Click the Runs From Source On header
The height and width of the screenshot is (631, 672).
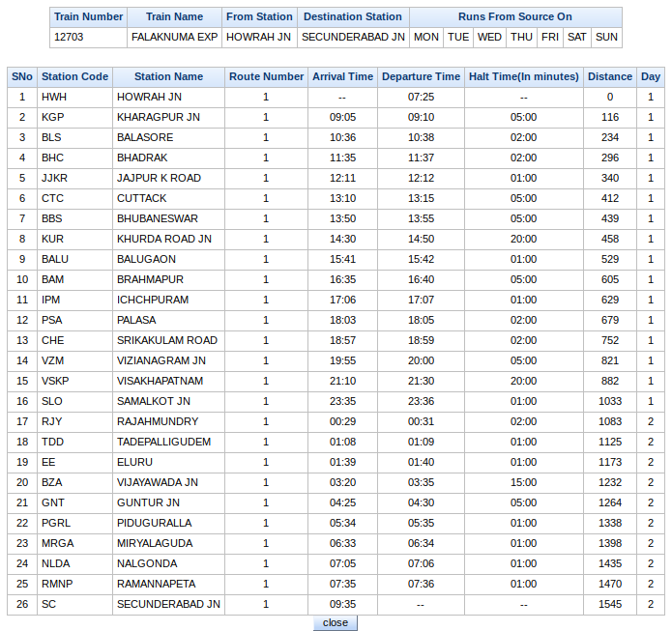515,16
